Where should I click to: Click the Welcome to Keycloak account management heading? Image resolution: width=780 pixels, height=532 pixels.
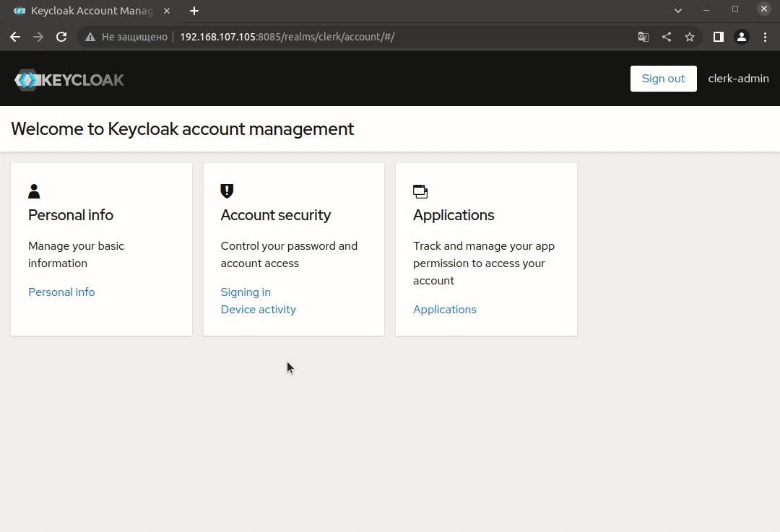click(x=183, y=128)
